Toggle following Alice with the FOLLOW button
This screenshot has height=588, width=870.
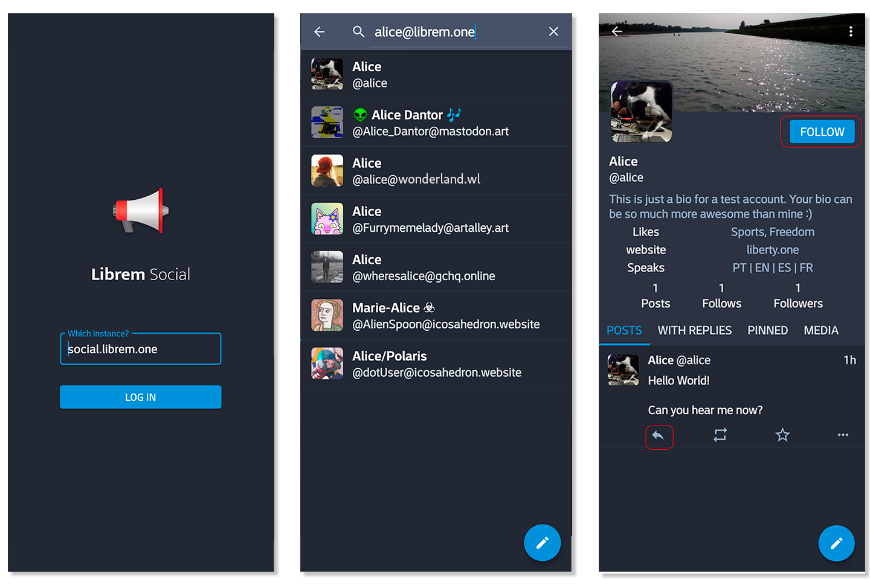821,132
